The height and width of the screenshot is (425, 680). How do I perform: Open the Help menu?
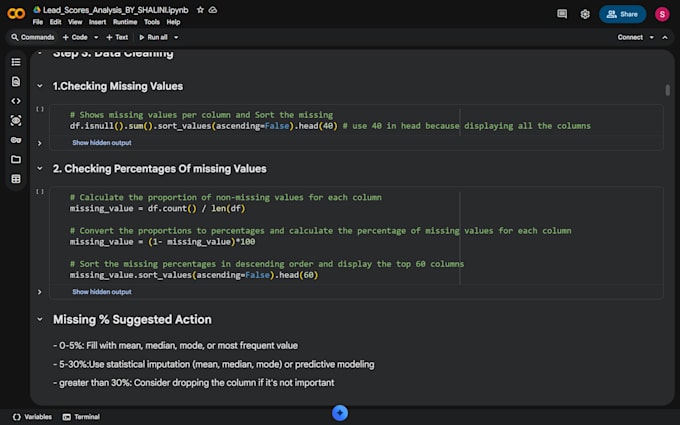[x=173, y=22]
